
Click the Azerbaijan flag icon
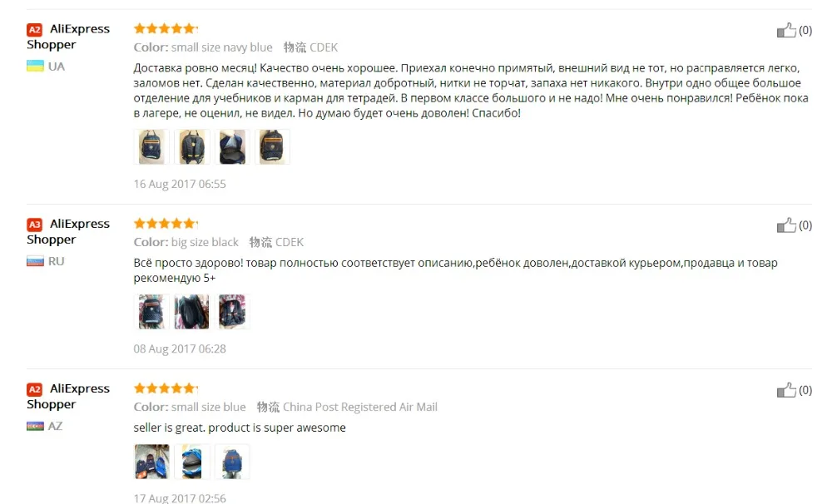click(x=35, y=426)
